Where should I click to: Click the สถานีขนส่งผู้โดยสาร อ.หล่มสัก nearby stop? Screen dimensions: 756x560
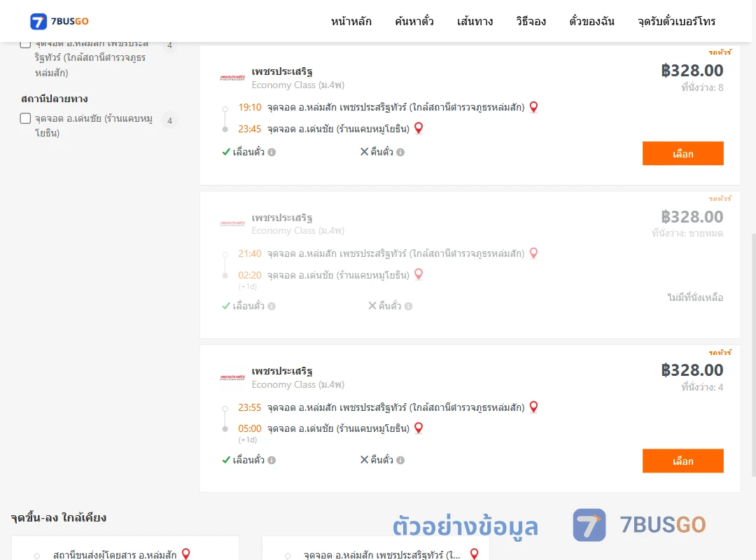point(115,554)
